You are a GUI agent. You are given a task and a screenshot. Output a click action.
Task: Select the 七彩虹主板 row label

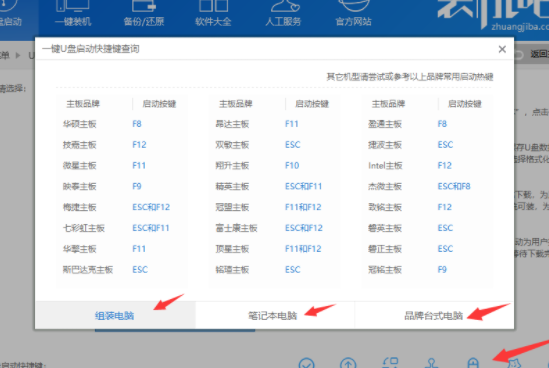pos(84,228)
